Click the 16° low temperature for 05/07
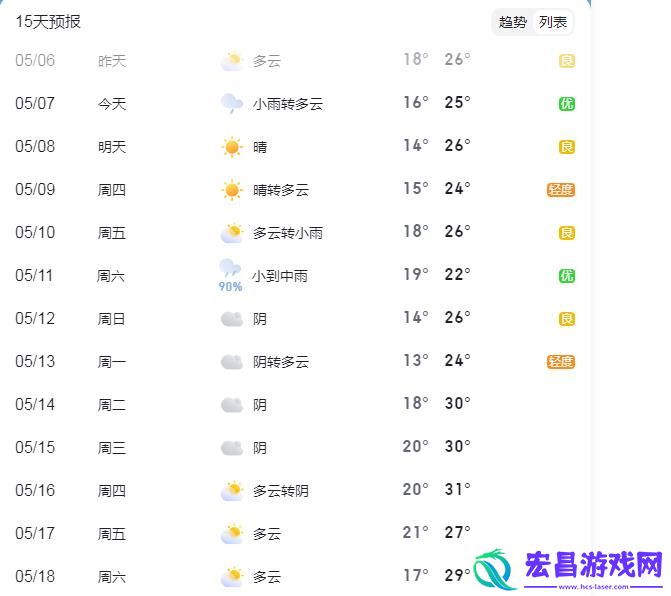This screenshot has width=671, height=596. point(416,102)
